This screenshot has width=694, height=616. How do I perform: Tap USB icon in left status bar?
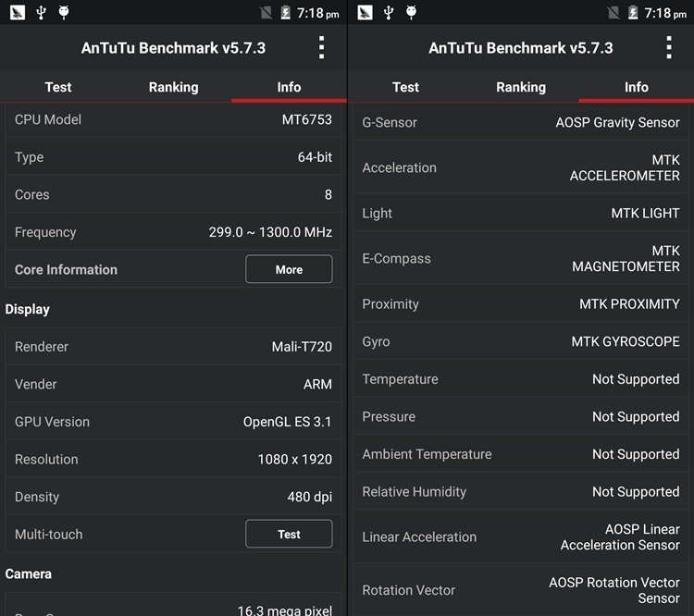point(41,12)
